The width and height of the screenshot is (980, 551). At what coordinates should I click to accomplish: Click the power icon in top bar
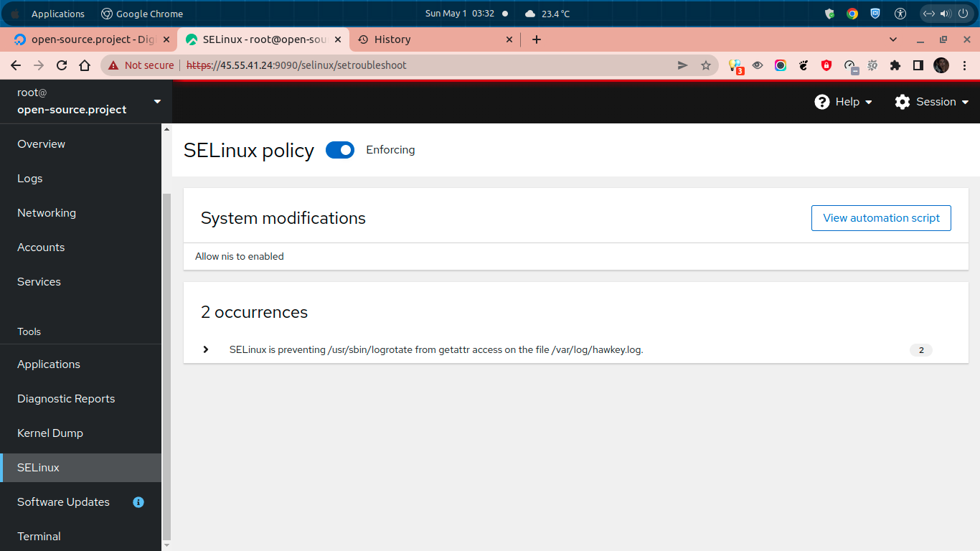(x=963, y=14)
